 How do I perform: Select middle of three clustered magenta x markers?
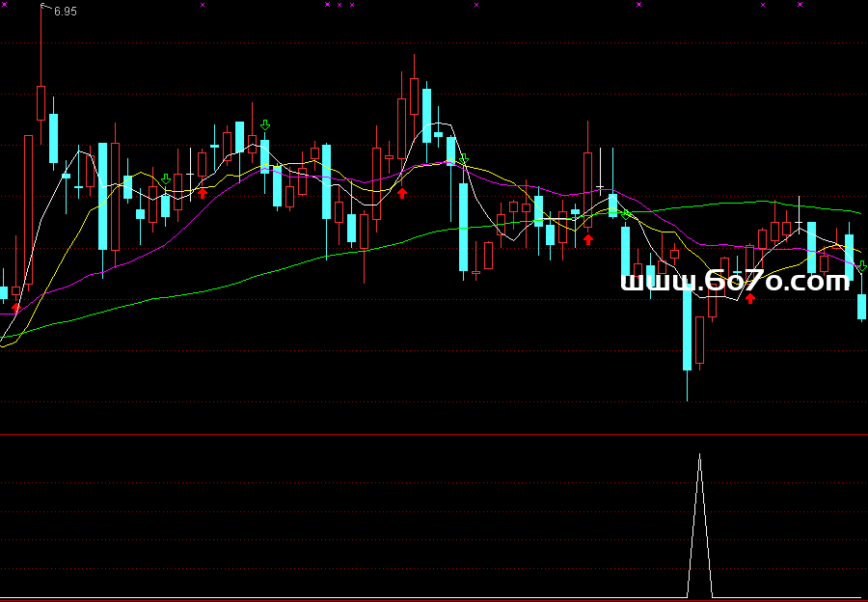tap(339, 5)
